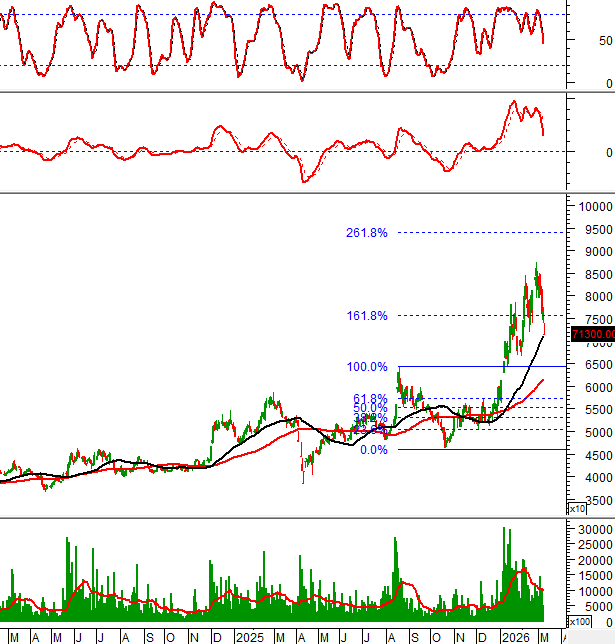This screenshot has height=644, width=615.
Task: Click the 20000 volume axis label
Action: (594, 559)
